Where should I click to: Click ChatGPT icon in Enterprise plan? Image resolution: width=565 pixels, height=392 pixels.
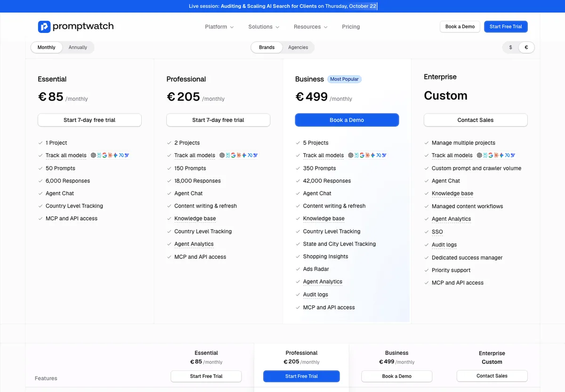pos(479,155)
